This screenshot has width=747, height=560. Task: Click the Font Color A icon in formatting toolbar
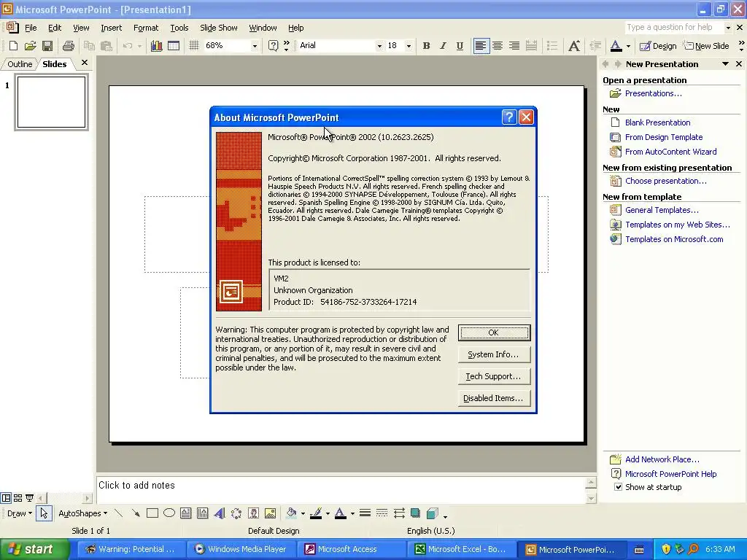pyautogui.click(x=616, y=46)
